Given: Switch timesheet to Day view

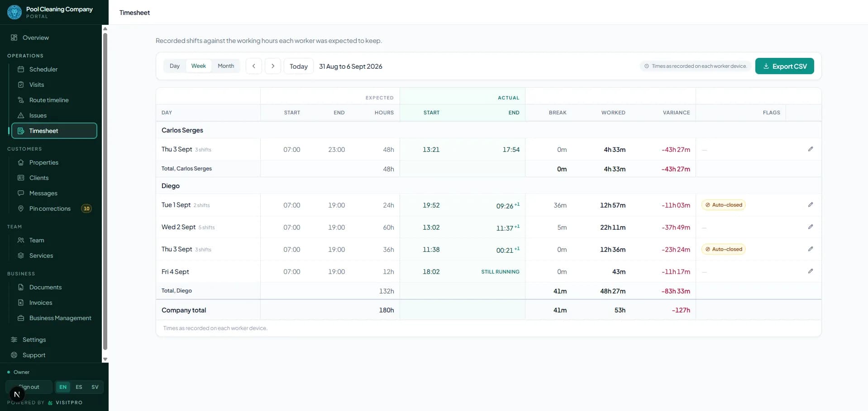Looking at the screenshot, I should coord(175,66).
